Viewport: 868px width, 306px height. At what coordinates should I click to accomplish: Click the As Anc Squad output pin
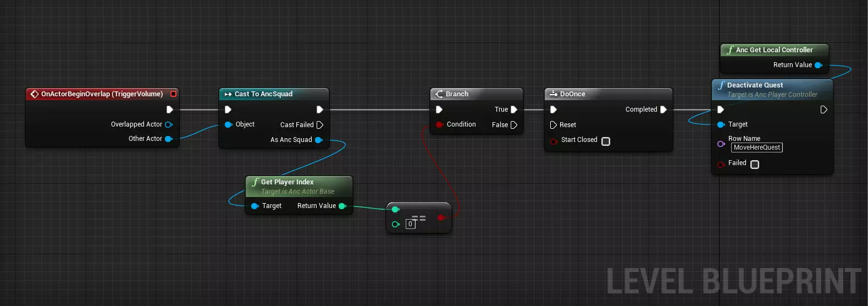(319, 140)
